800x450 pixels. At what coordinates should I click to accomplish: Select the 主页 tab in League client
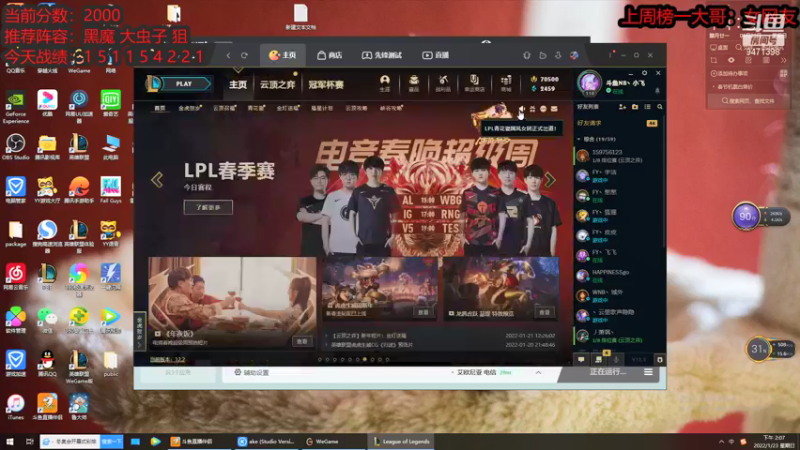coord(238,84)
